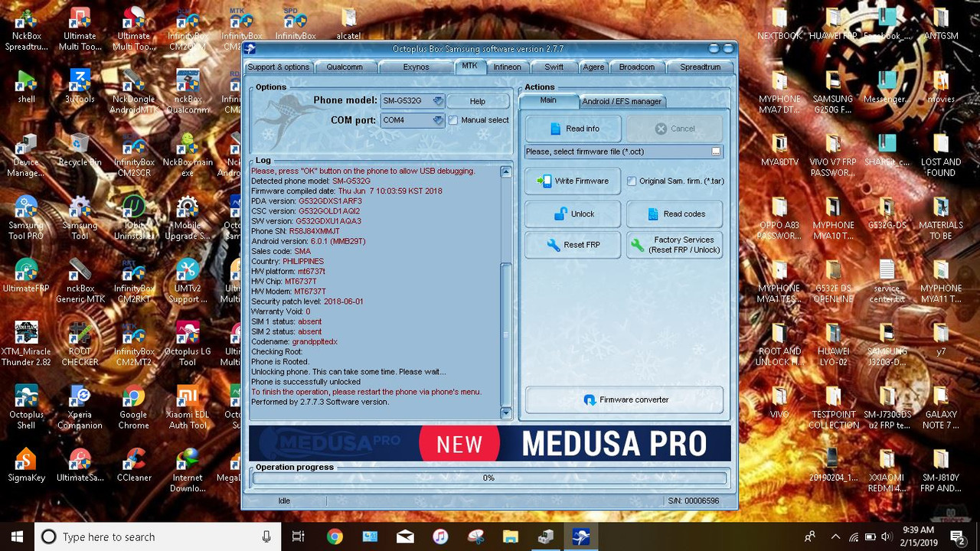Open the LOST AND FOUND folder

941,153
